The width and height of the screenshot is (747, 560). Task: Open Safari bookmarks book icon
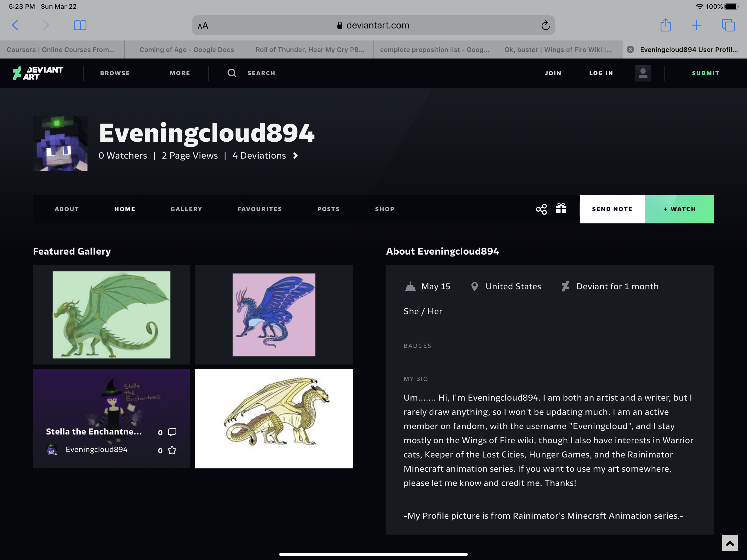click(80, 25)
